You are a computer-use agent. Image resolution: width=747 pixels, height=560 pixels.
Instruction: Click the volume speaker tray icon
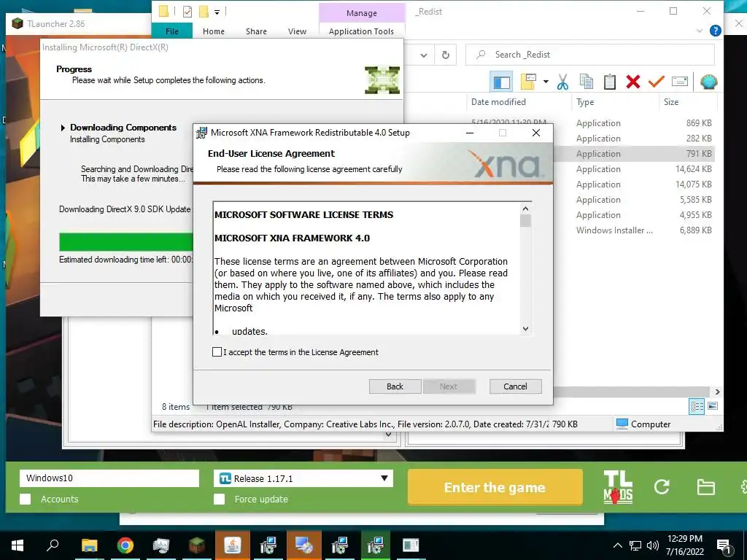(652, 545)
